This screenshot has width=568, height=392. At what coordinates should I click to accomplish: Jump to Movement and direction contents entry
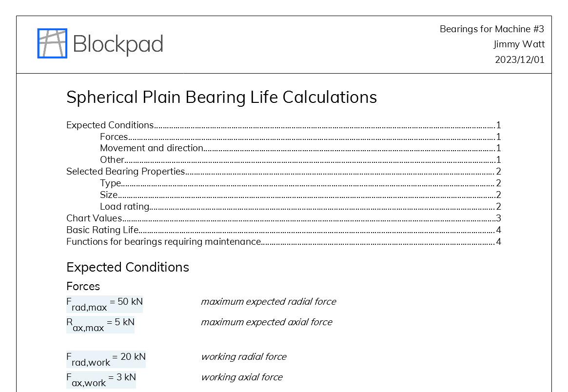pos(152,148)
